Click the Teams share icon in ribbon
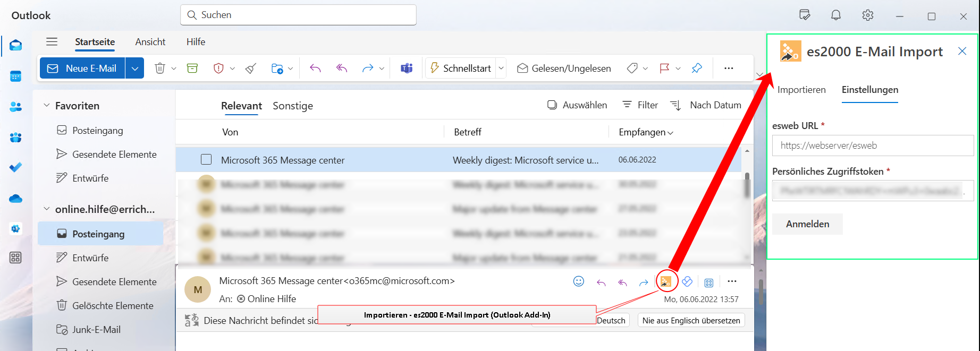This screenshot has width=980, height=351. 407,68
